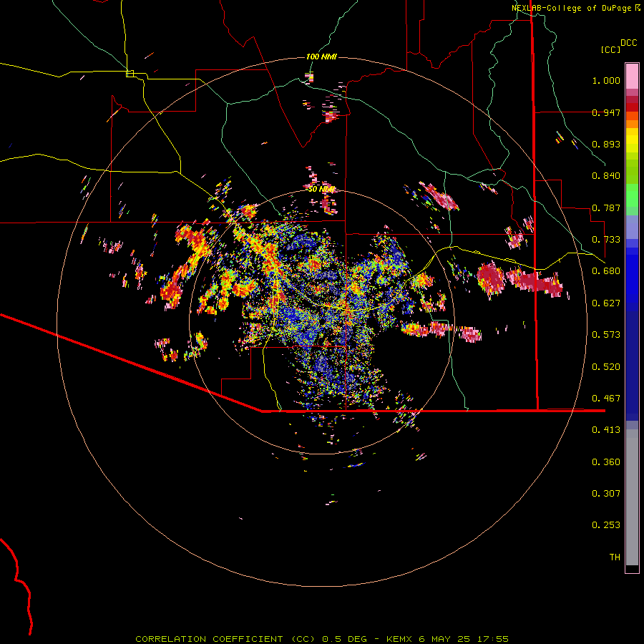
Task: Select the 0.360 scale value
Action: click(x=606, y=462)
